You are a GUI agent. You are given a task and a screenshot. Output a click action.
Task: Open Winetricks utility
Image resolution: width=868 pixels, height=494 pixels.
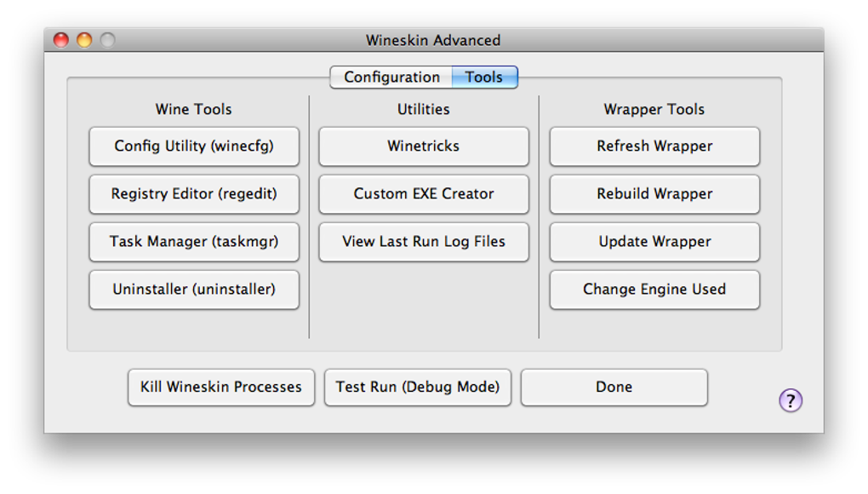pyautogui.click(x=424, y=146)
